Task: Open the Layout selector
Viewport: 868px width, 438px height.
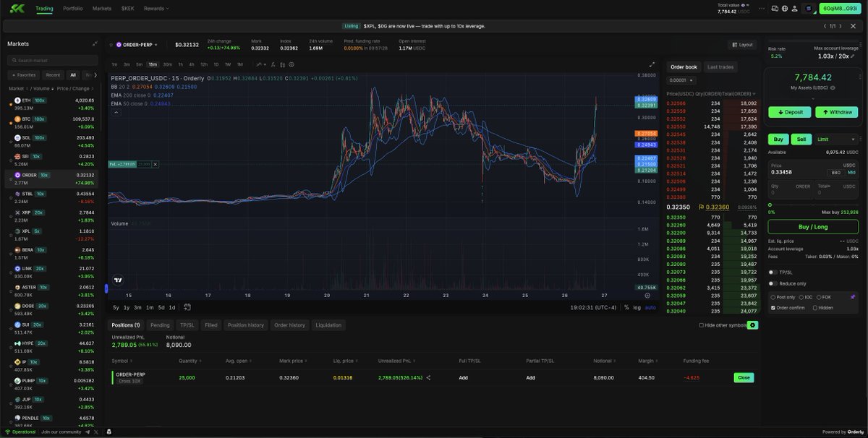Action: tap(742, 45)
